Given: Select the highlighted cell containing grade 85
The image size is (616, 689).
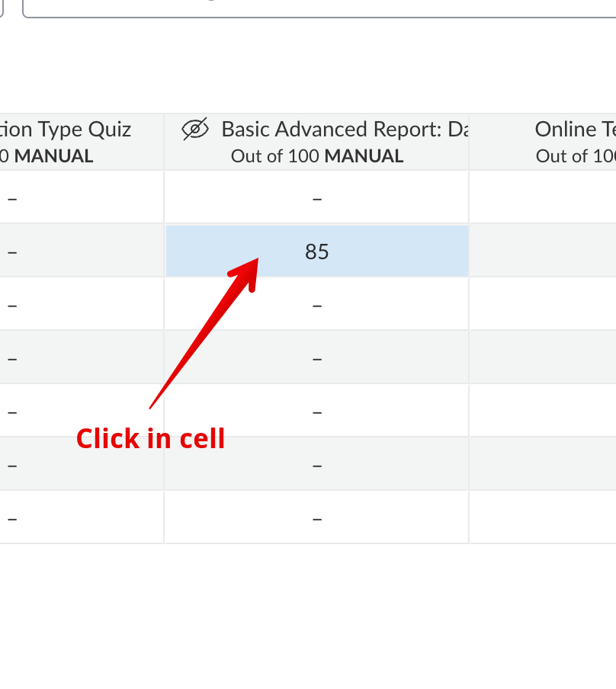Looking at the screenshot, I should pyautogui.click(x=317, y=252).
